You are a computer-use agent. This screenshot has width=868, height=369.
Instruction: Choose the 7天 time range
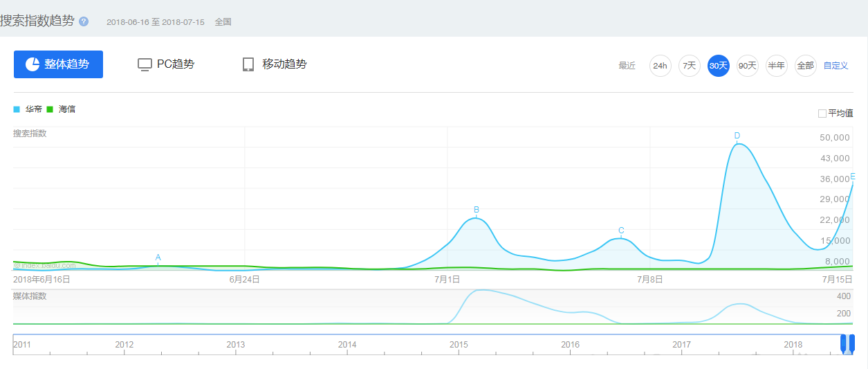(689, 66)
